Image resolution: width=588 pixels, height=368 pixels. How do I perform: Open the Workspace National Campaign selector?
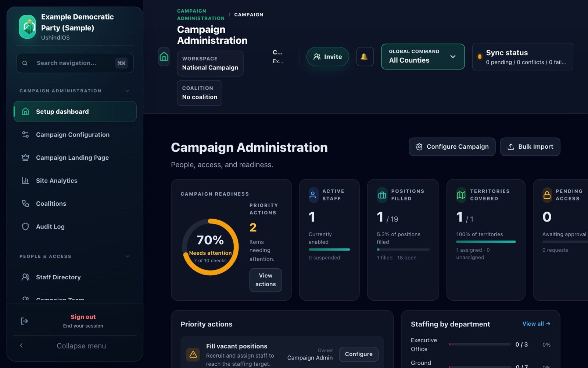click(210, 64)
